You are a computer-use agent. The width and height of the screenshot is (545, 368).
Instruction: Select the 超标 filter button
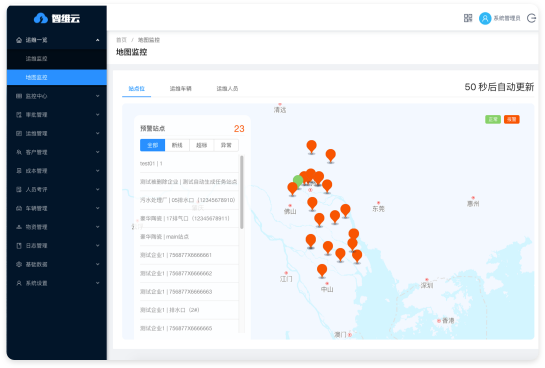202,145
